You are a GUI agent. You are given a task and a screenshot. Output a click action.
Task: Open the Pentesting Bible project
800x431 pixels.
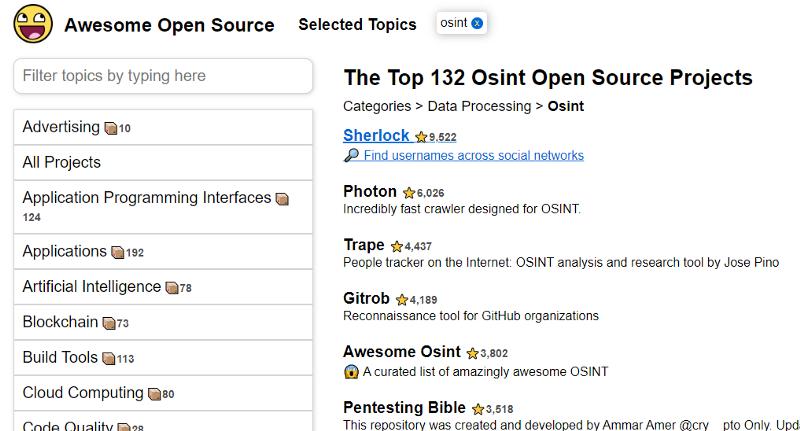[x=405, y=408]
